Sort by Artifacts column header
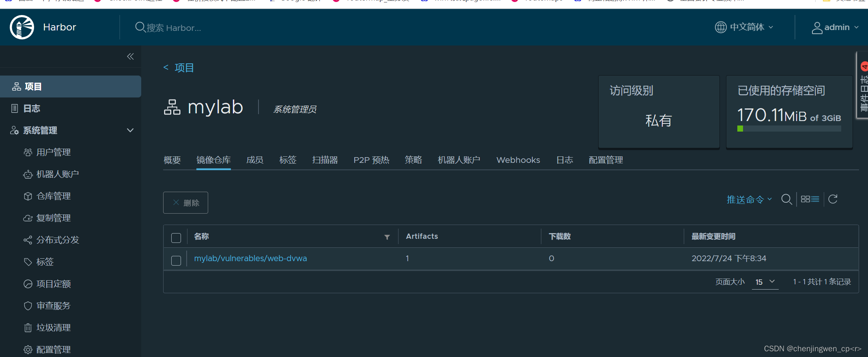 (422, 236)
